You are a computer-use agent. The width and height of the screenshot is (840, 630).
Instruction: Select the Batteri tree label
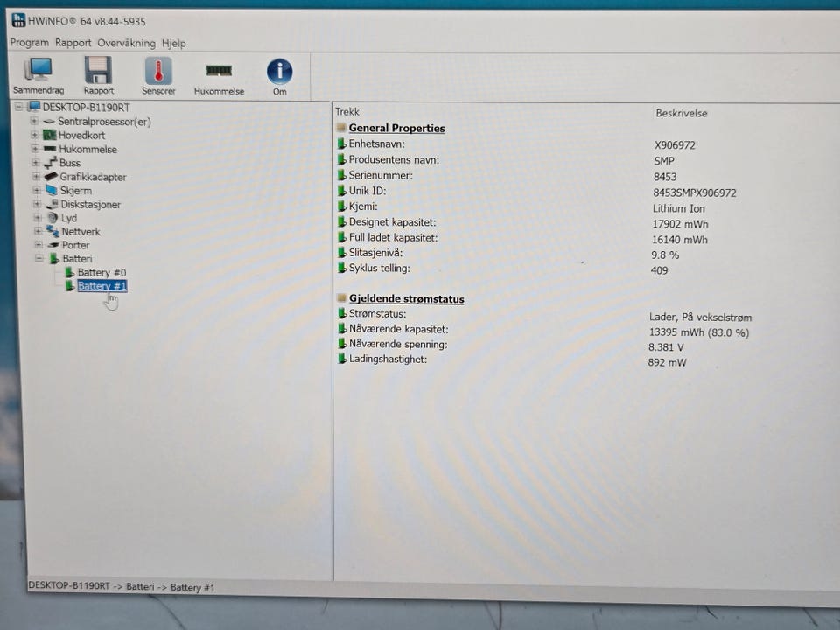pos(78,259)
